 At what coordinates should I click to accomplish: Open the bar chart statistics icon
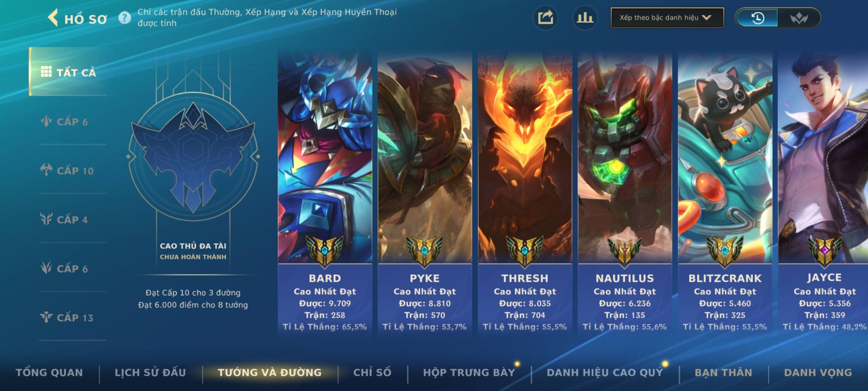pyautogui.click(x=585, y=18)
